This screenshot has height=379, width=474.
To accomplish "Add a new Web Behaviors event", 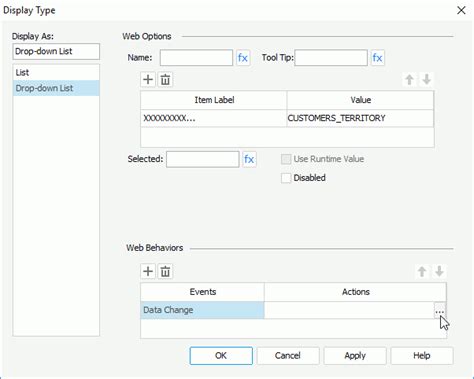I will click(148, 271).
